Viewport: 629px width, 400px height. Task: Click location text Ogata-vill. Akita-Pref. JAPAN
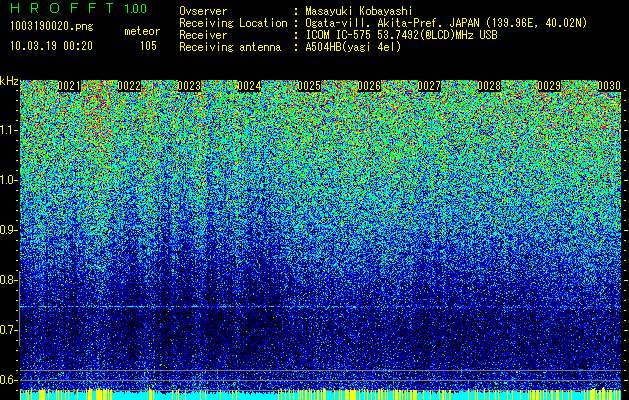(x=392, y=23)
